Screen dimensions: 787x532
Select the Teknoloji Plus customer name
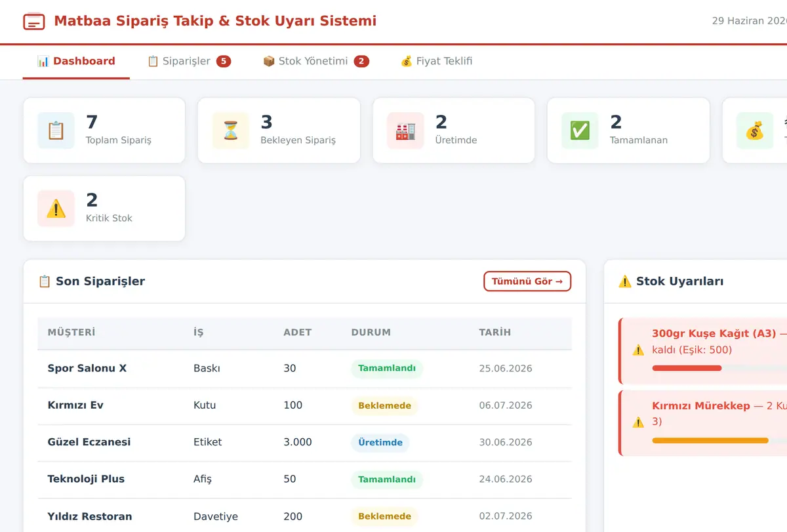86,479
